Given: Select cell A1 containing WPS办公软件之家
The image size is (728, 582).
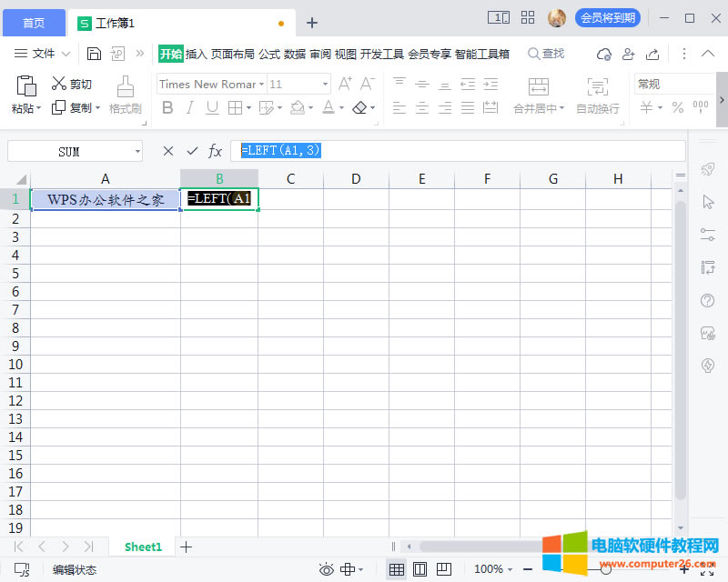Looking at the screenshot, I should click(x=106, y=199).
